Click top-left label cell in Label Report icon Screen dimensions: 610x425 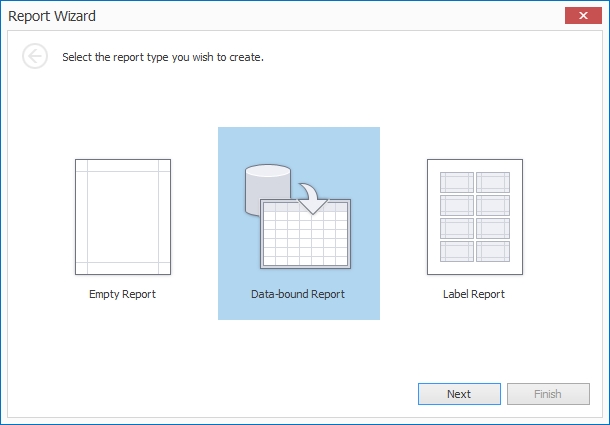[456, 182]
